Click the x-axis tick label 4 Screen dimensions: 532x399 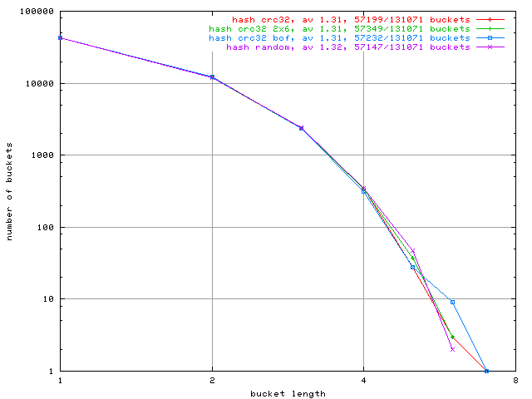[364, 381]
